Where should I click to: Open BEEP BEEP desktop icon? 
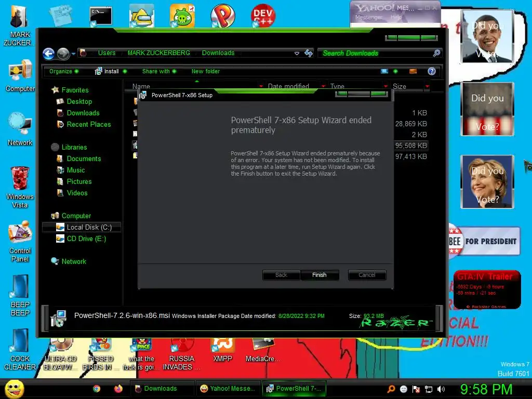(20, 295)
